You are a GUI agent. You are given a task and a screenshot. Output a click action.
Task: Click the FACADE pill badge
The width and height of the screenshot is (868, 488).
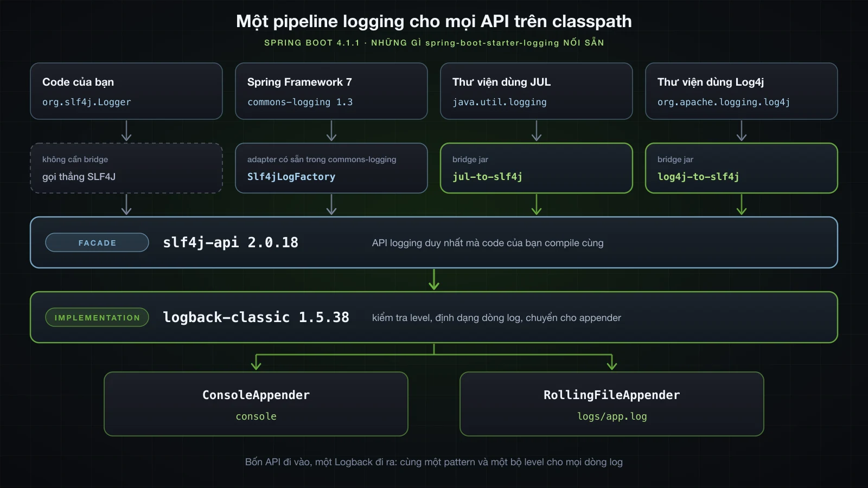pos(97,243)
